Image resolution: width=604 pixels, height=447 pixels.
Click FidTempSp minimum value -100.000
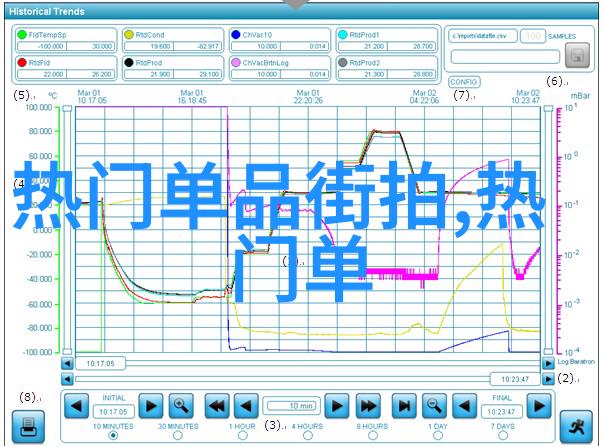[x=42, y=46]
